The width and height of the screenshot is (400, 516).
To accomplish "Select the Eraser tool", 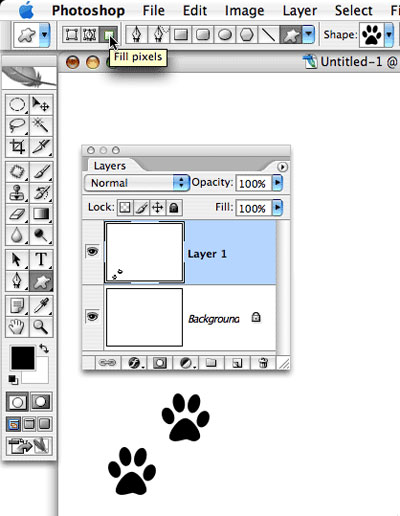I will click(17, 214).
